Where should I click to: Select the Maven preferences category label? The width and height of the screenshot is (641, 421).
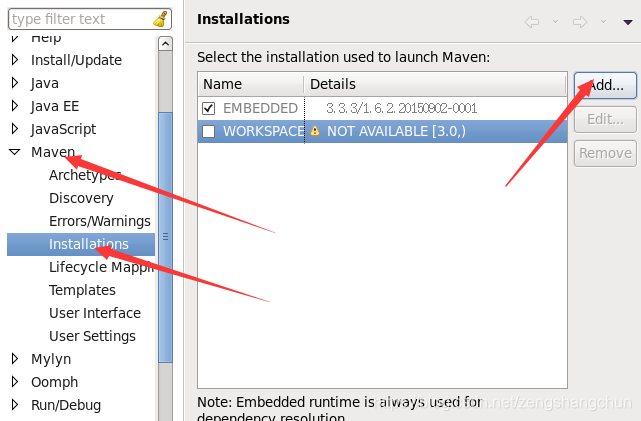pos(53,152)
